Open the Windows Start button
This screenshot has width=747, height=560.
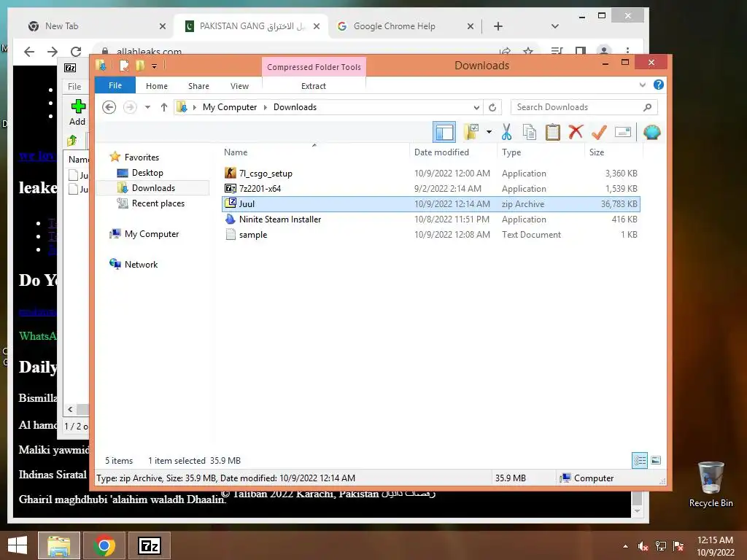click(18, 545)
